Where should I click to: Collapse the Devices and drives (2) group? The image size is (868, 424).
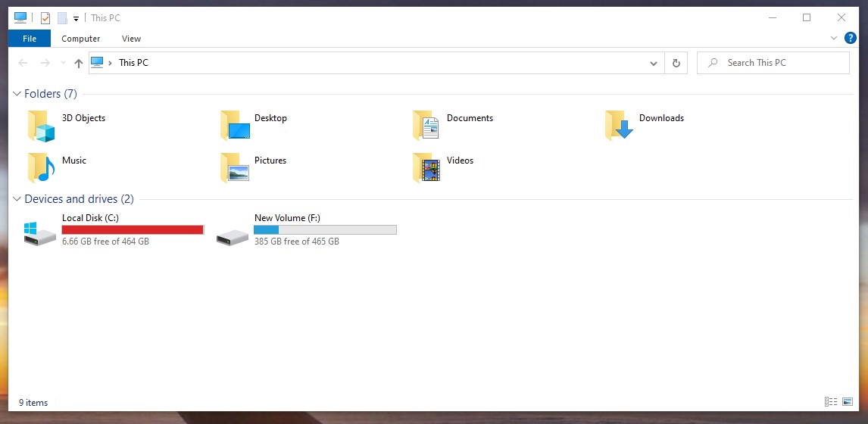pyautogui.click(x=17, y=199)
